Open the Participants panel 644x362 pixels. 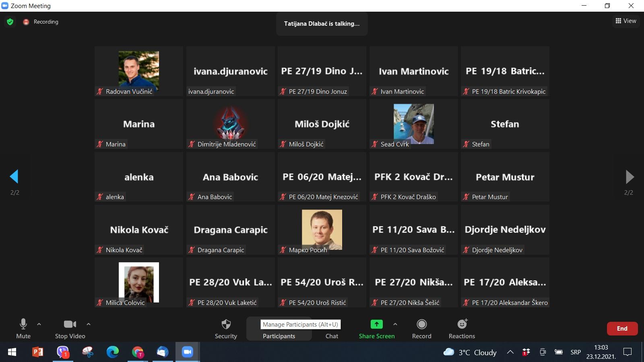tap(279, 335)
